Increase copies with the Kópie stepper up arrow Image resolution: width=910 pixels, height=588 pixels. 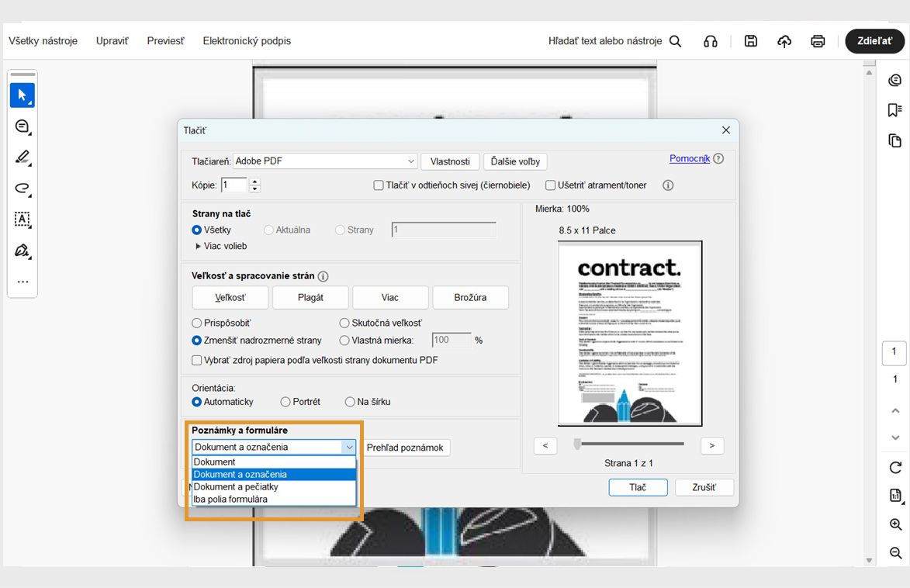(254, 182)
